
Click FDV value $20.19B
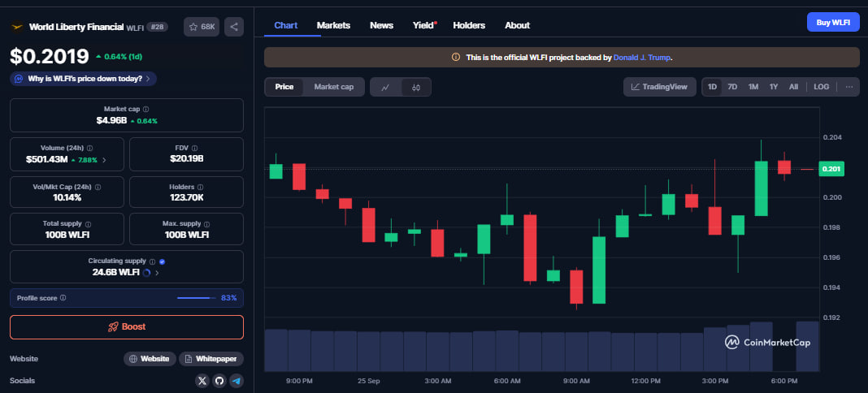click(187, 159)
